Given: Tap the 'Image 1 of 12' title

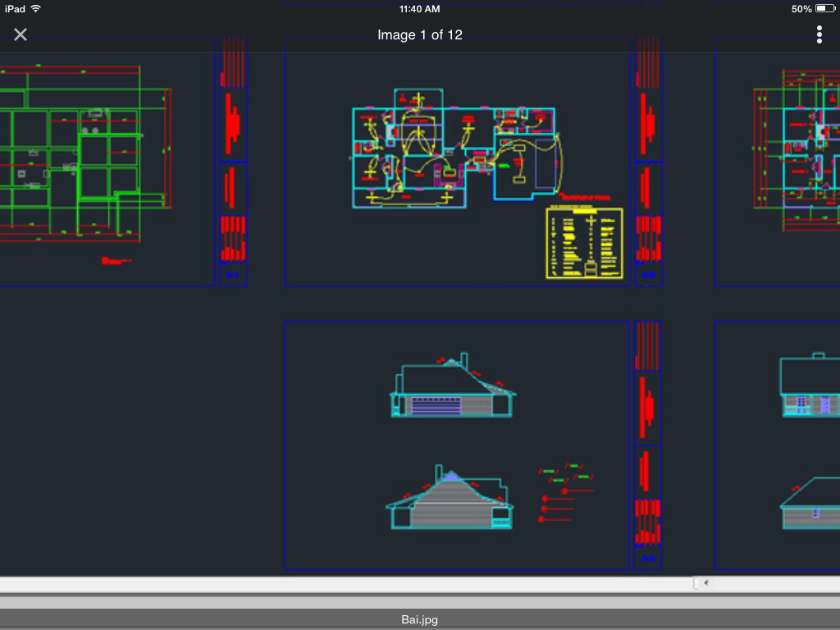Looking at the screenshot, I should 419,34.
